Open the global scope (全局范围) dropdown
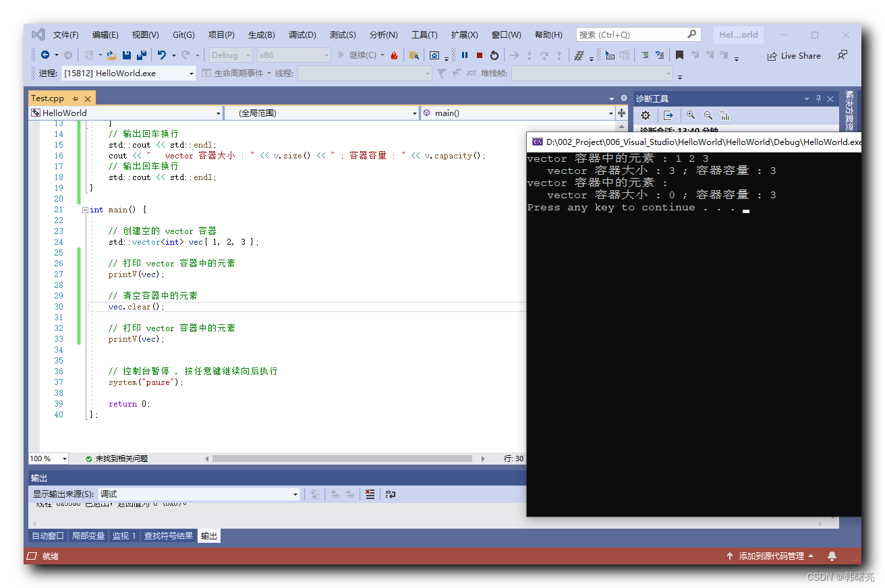Image resolution: width=885 pixels, height=588 pixels. (322, 113)
